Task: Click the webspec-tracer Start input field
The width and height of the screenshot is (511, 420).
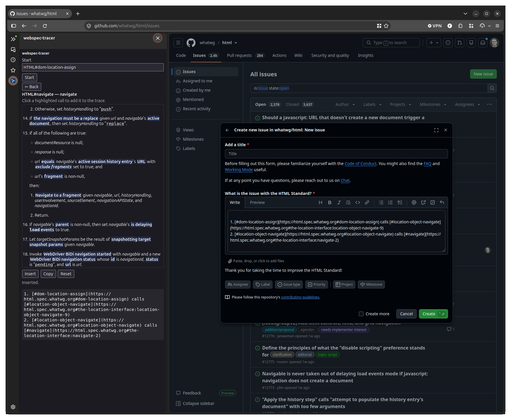Action: pos(93,67)
